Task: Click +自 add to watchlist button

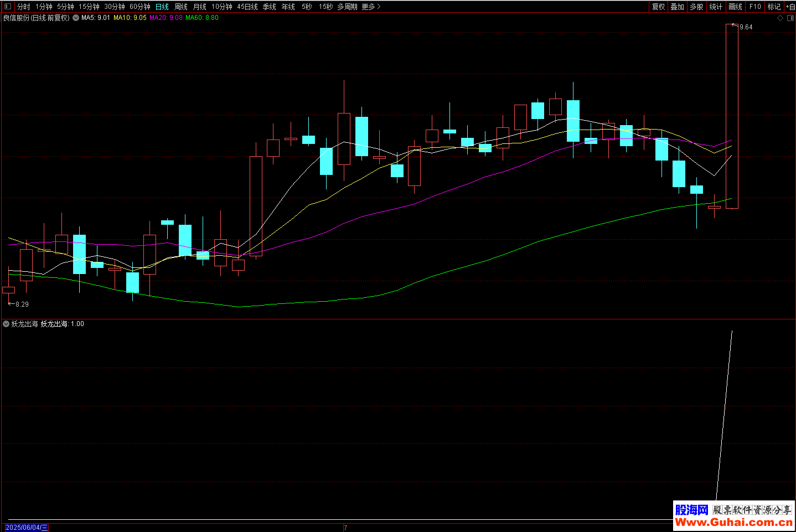Action: [x=790, y=7]
